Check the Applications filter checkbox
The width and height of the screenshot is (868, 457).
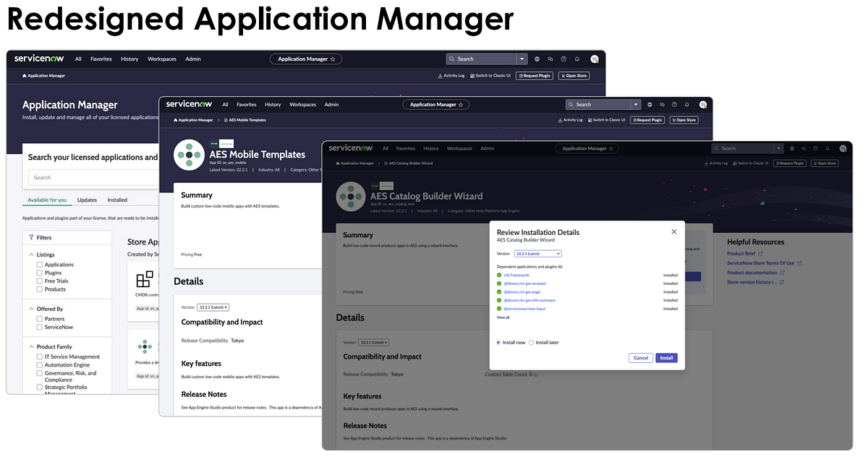[x=38, y=265]
